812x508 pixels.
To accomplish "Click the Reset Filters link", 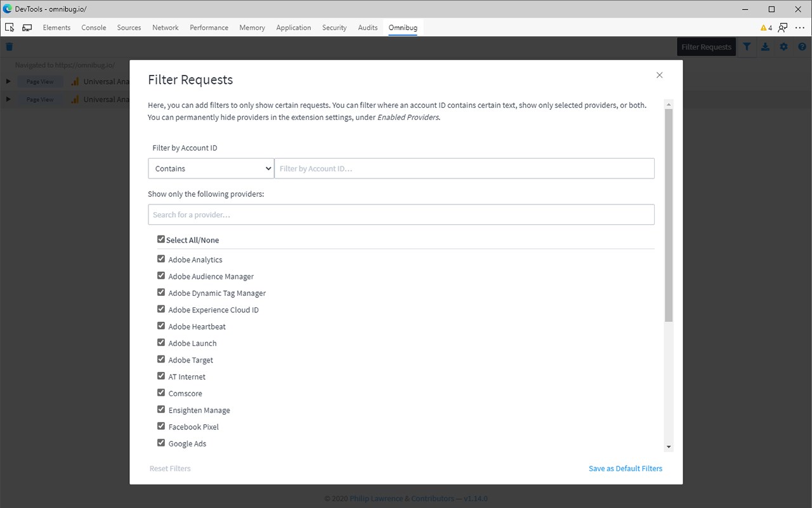I will 170,468.
